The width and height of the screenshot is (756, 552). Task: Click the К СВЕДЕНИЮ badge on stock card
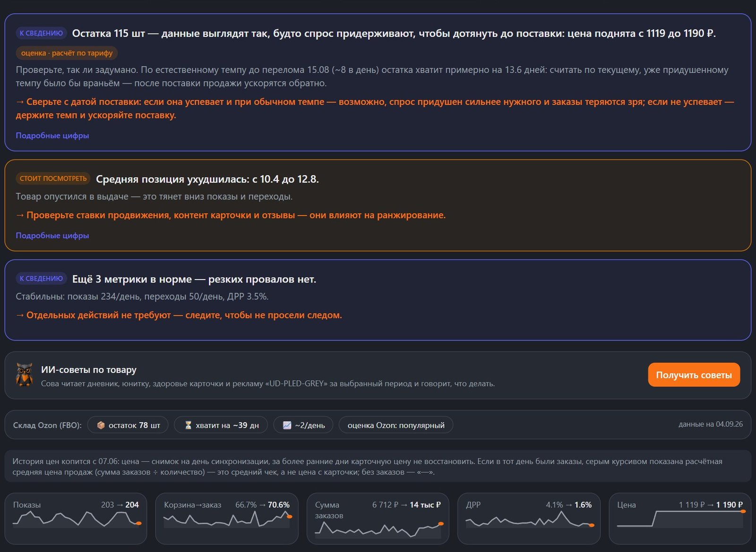41,33
